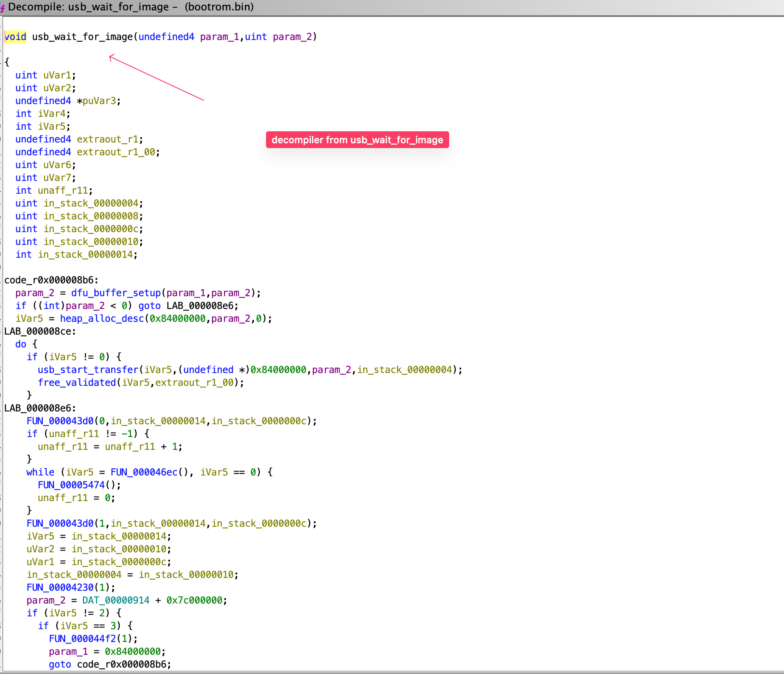Click the Decompile panel icon in title bar
The image size is (784, 674).
click(x=2, y=7)
